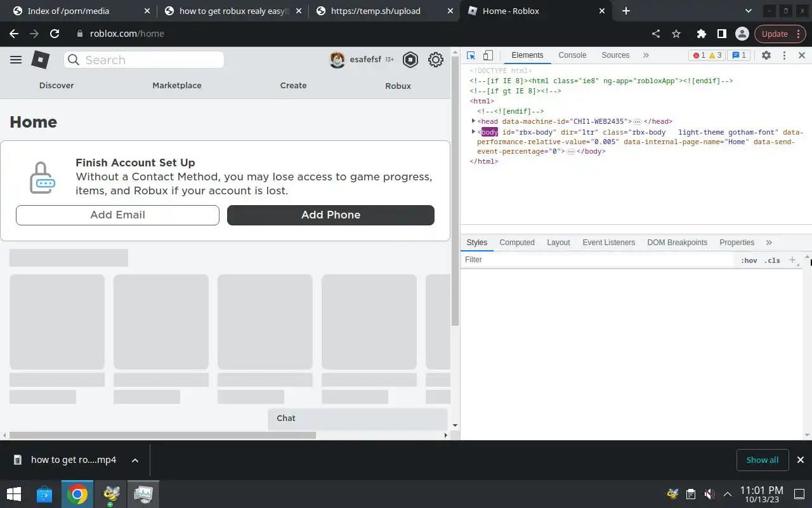This screenshot has width=812, height=508.
Task: Open the Robux page link
Action: tap(398, 86)
